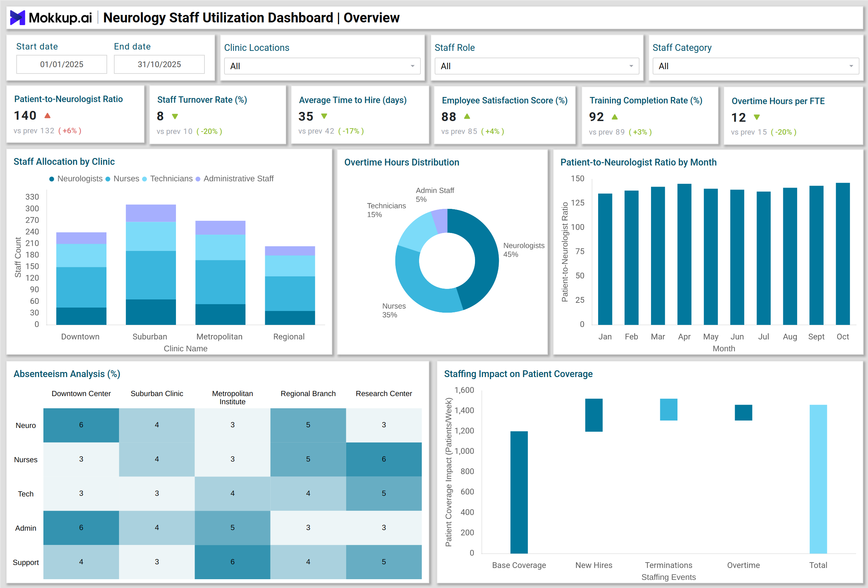Click the Overtime Hours Distribution heading
Image resolution: width=868 pixels, height=588 pixels.
pyautogui.click(x=401, y=162)
